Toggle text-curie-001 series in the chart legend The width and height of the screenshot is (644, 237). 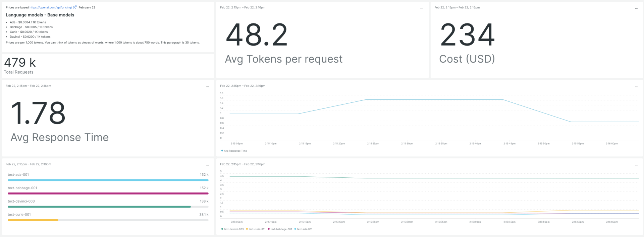257,229
